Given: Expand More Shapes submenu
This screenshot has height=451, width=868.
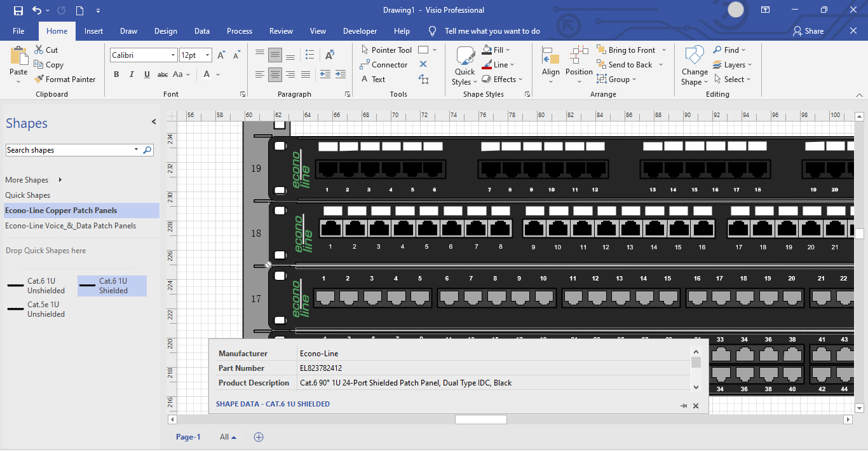Looking at the screenshot, I should pyautogui.click(x=60, y=180).
